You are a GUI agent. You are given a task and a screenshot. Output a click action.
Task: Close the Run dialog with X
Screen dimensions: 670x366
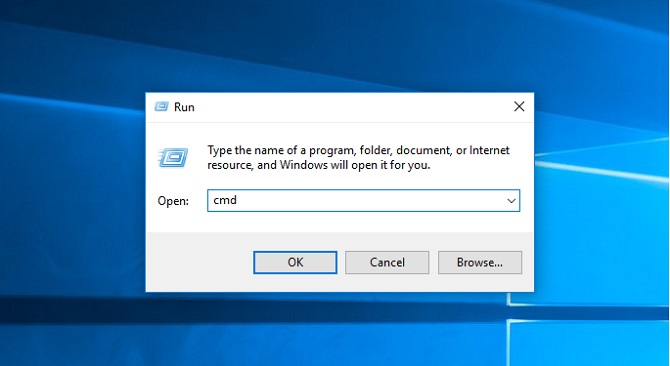519,107
